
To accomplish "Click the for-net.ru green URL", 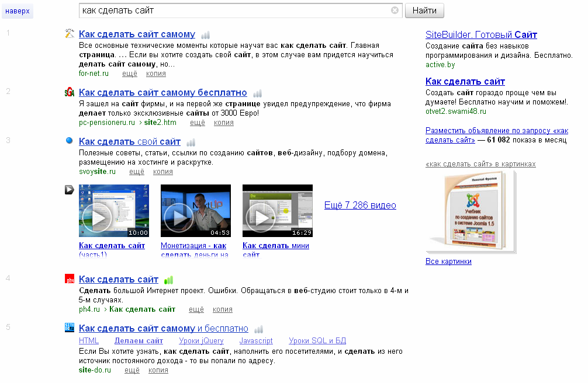I will pyautogui.click(x=94, y=74).
